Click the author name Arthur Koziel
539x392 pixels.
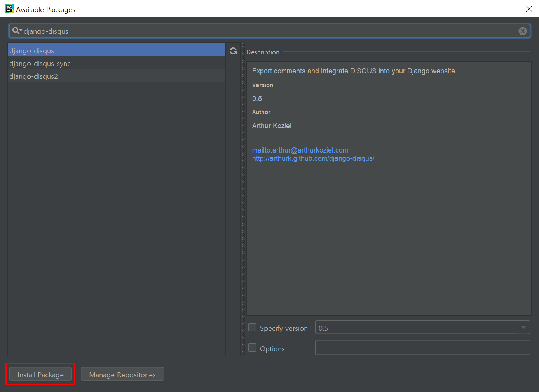pos(272,126)
